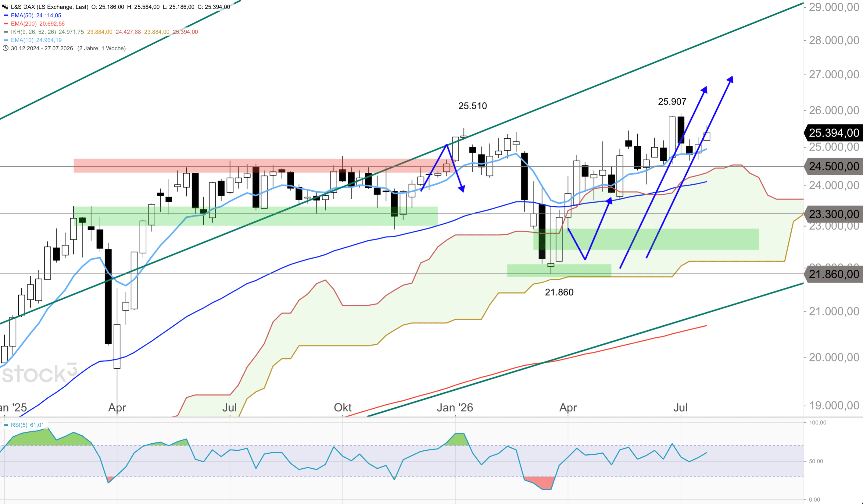Click the blue EMA(50) legend color marker

click(5, 16)
